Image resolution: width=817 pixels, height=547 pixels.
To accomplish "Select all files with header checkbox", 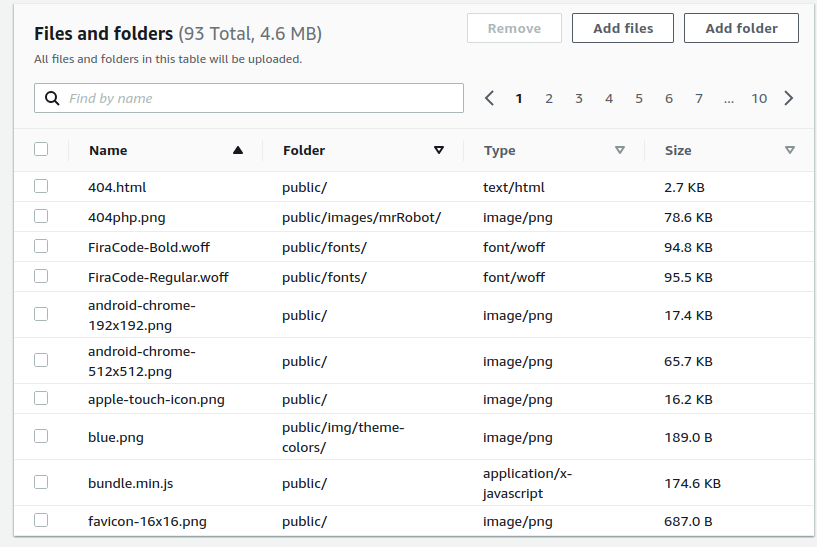I will pyautogui.click(x=41, y=149).
